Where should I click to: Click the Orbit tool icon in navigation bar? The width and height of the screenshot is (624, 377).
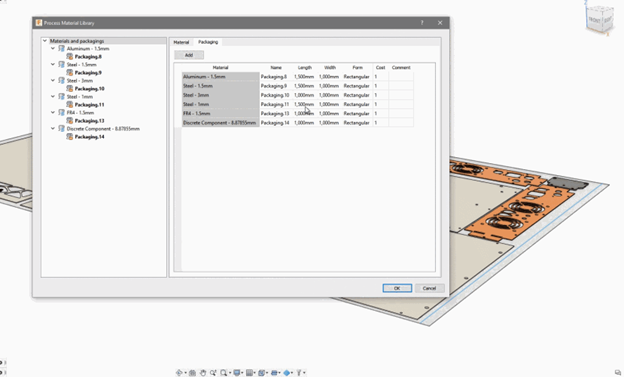click(x=179, y=373)
